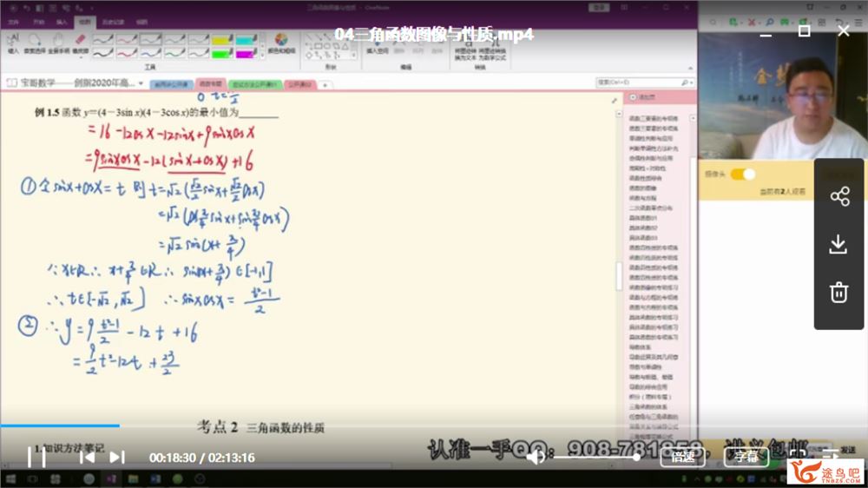Adjust the player volume slider
This screenshot has height=488, width=868.
[597, 457]
